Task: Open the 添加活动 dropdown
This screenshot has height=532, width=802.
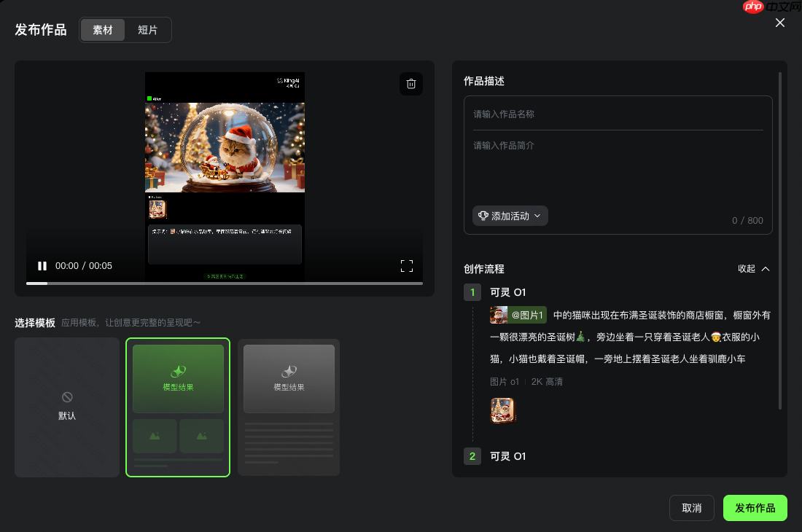Action: (510, 216)
